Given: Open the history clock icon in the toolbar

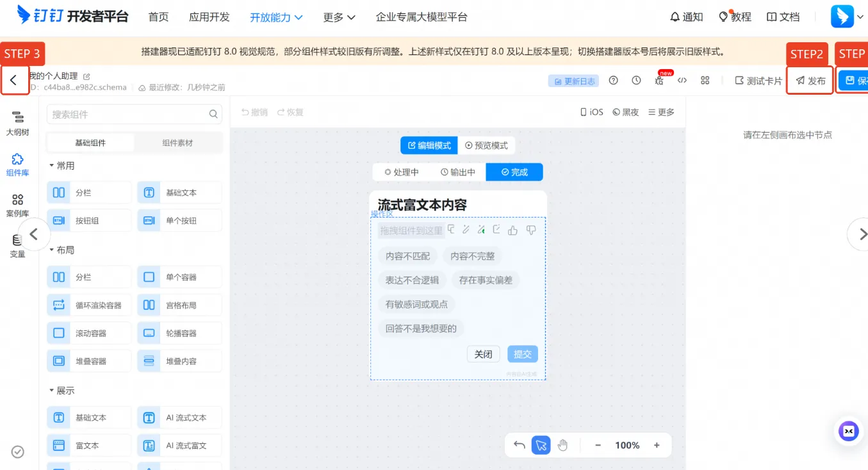Looking at the screenshot, I should [x=636, y=81].
